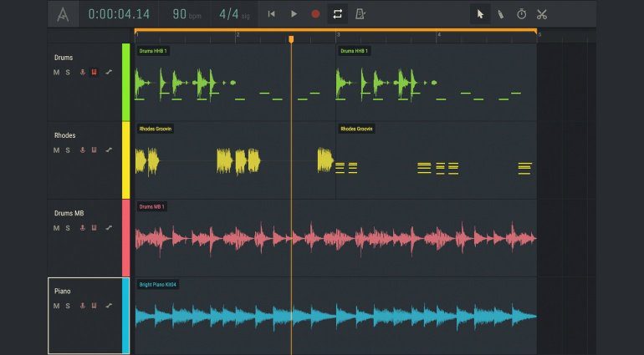Toggle loop playback mode
This screenshot has height=355, width=644.
(x=337, y=14)
